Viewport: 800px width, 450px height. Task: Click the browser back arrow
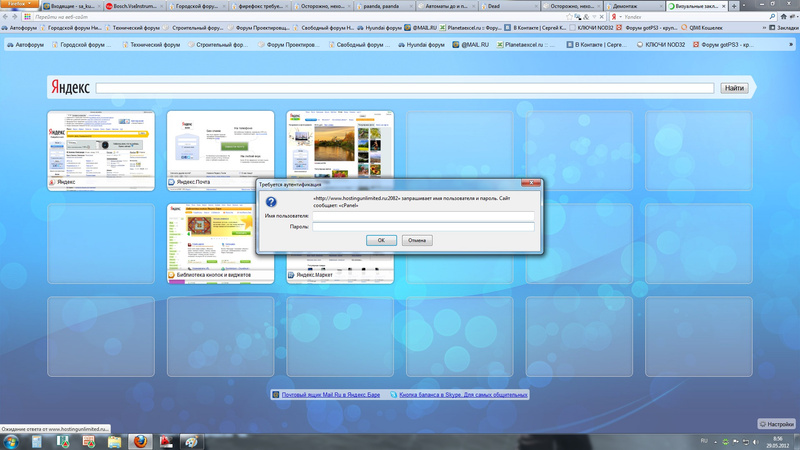(6, 17)
